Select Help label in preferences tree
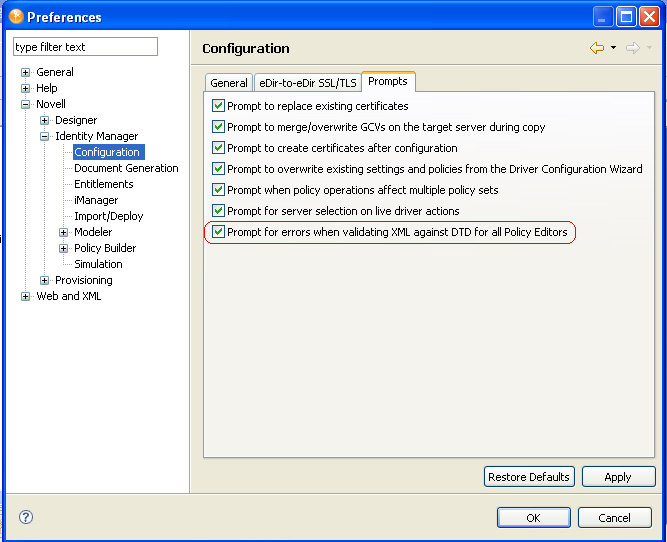 click(46, 88)
